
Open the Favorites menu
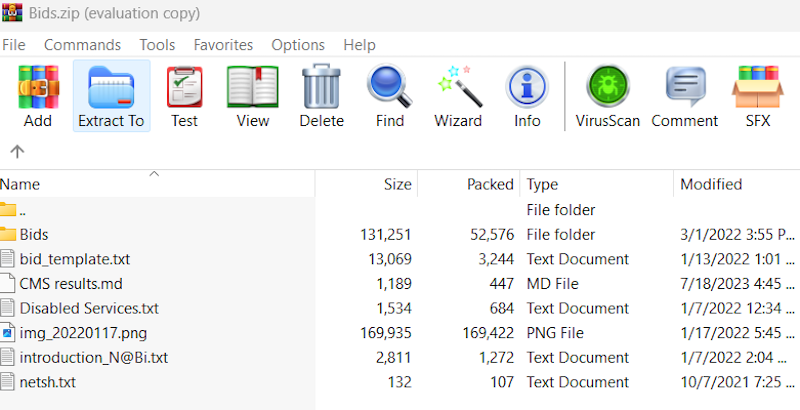click(x=223, y=45)
